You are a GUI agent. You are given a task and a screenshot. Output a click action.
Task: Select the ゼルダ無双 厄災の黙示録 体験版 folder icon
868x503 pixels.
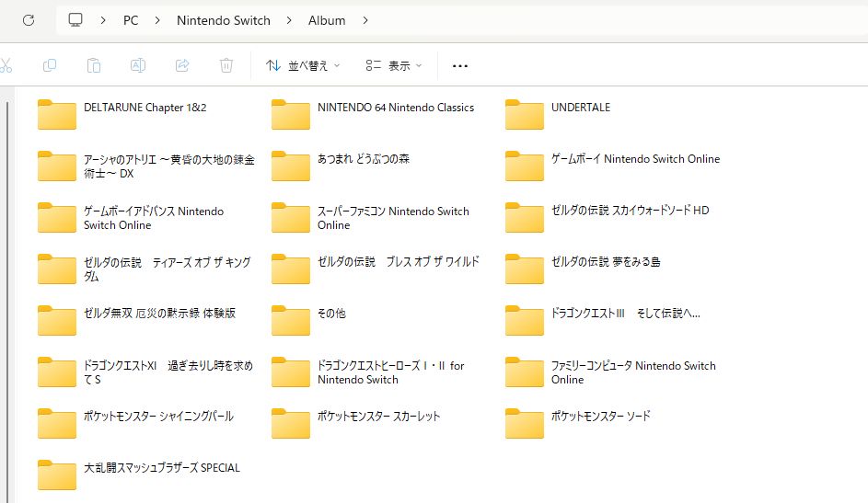point(56,320)
